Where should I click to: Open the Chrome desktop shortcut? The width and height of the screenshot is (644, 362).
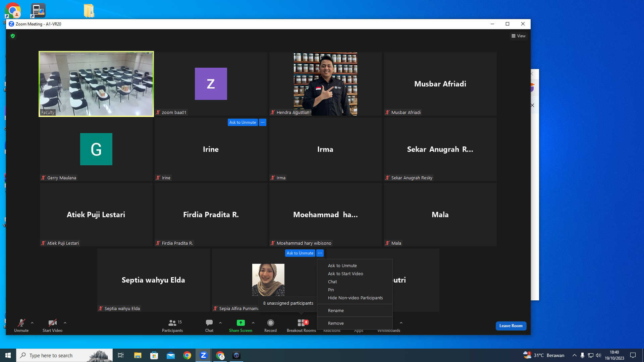point(13,11)
